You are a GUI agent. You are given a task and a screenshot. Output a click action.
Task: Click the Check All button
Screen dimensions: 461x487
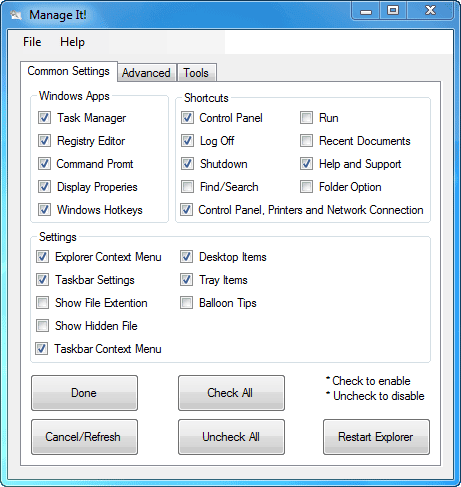coord(231,393)
